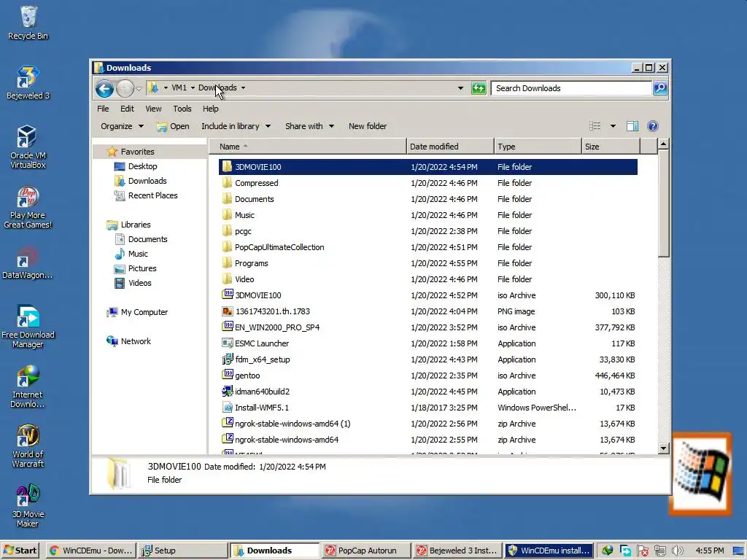Select World of Warcraft desktop icon

(x=28, y=446)
